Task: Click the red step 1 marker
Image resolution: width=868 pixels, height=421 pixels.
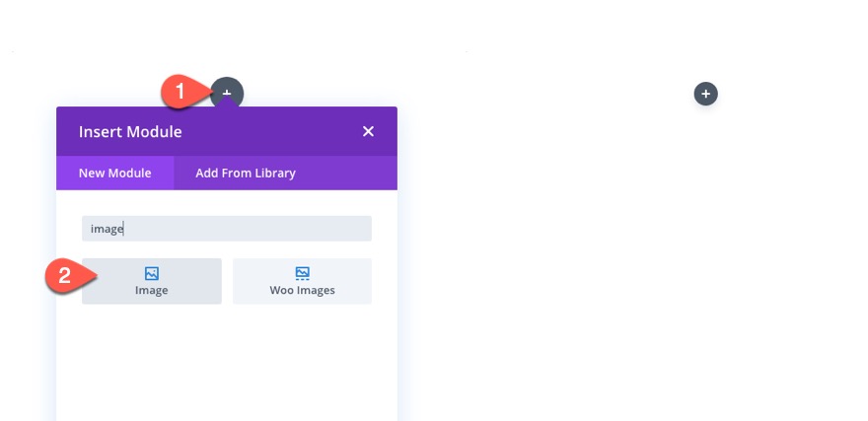Action: [x=180, y=92]
